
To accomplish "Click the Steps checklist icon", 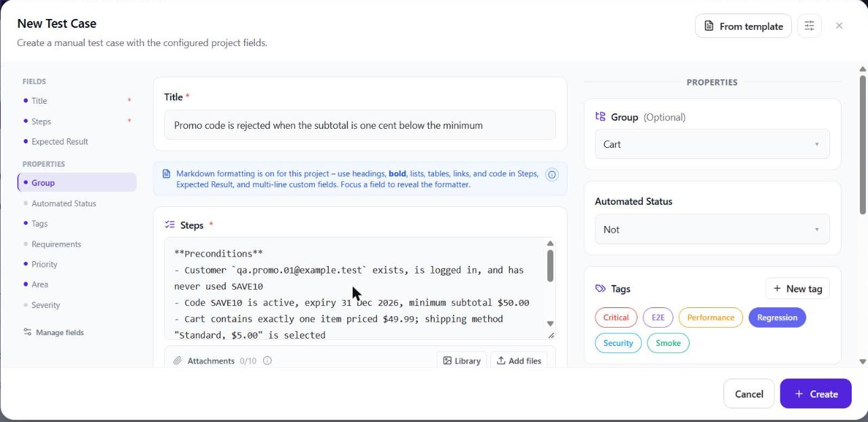I will point(170,225).
